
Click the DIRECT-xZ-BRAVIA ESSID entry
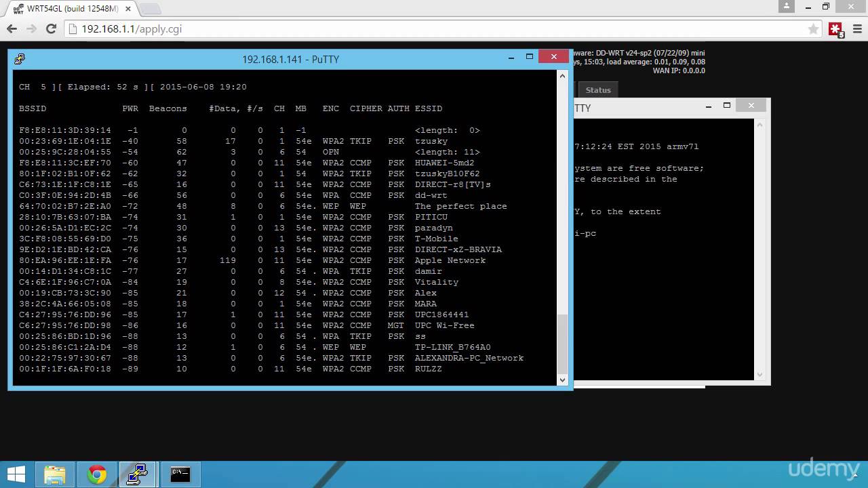(458, 249)
